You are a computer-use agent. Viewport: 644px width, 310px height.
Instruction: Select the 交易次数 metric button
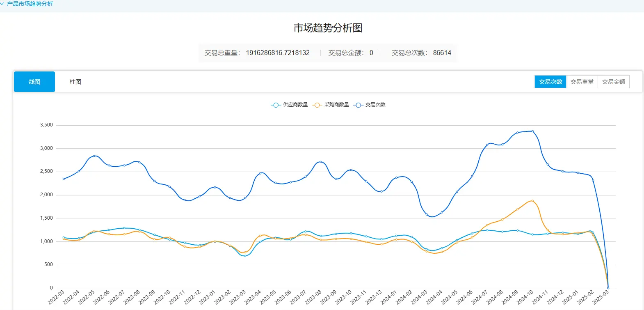point(550,82)
